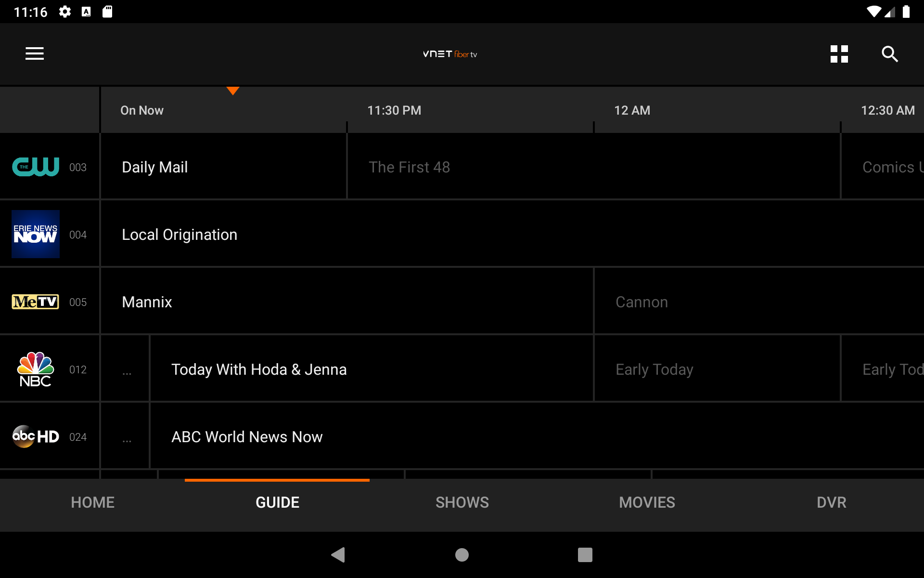
Task: Open the grid view icon
Action: click(839, 54)
